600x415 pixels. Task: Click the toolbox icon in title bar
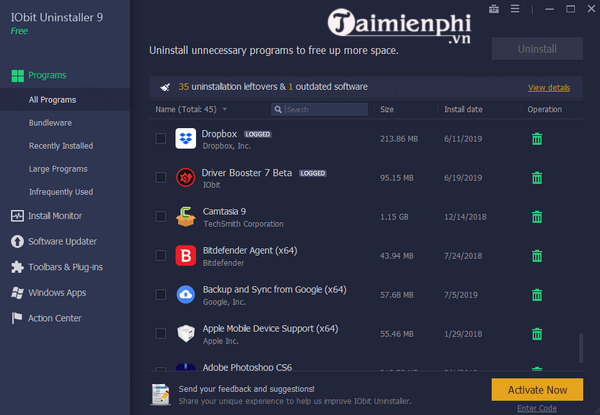pos(494,9)
